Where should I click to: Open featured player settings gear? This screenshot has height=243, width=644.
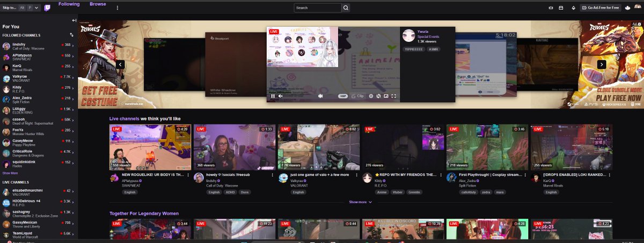coord(371,96)
